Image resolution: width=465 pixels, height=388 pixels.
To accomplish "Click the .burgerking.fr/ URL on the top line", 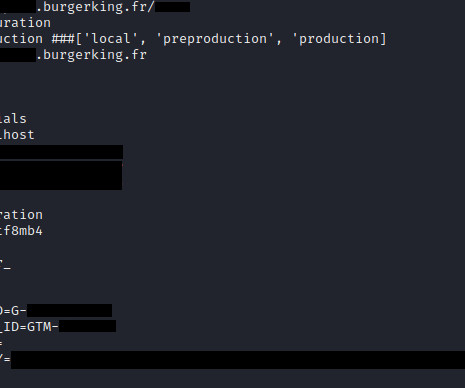I will coord(95,7).
